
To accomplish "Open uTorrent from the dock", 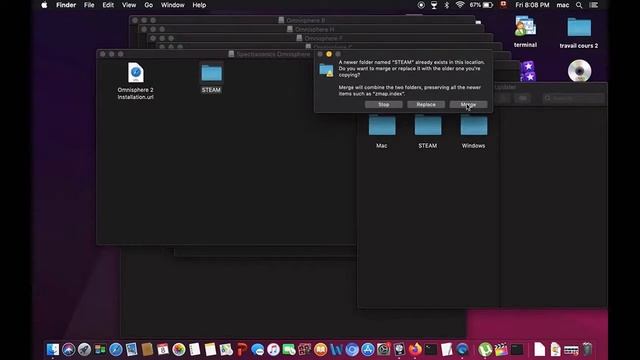I will point(485,349).
